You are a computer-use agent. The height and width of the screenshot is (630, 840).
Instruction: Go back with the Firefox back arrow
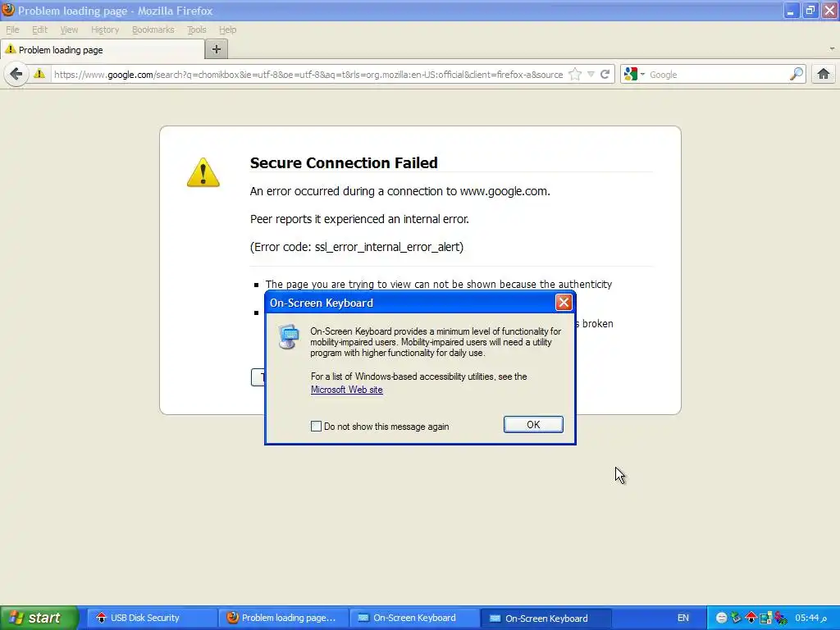point(16,74)
